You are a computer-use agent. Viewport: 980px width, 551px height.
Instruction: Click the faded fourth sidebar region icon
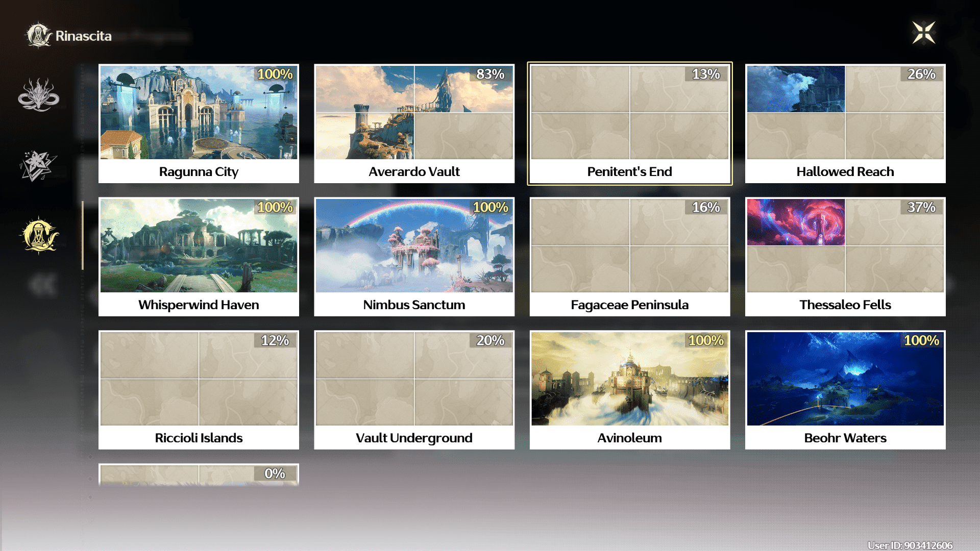42,285
